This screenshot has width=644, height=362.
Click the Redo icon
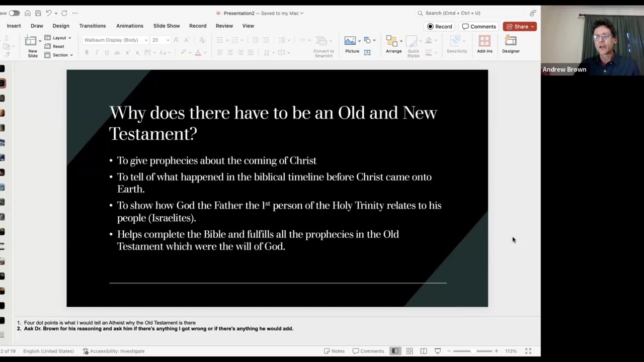coord(64,13)
